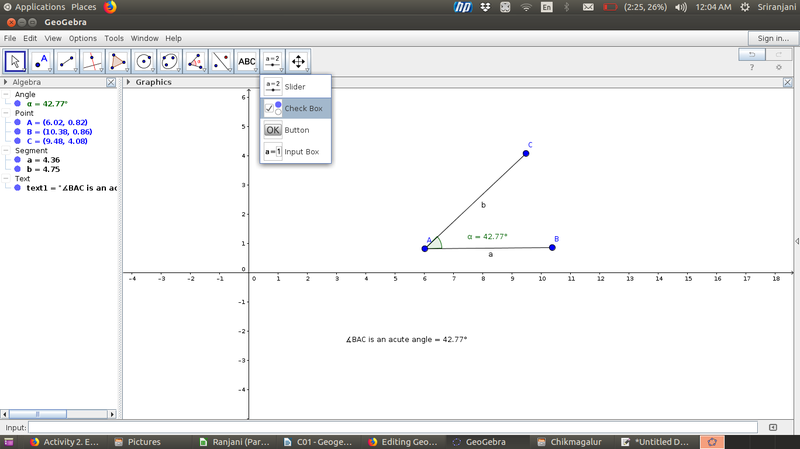Choose Check Box from the tool dropdown
The width and height of the screenshot is (800, 449).
295,108
